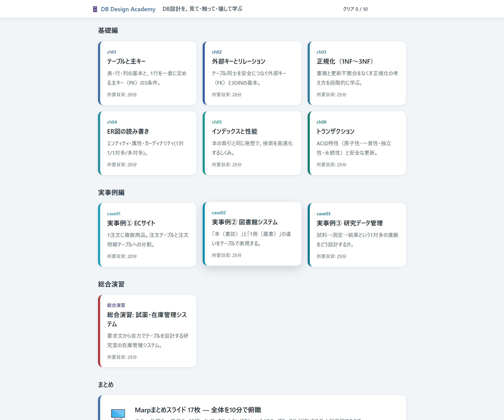Open the case03 研究データ管理 card
504x420 pixels.
click(x=357, y=235)
